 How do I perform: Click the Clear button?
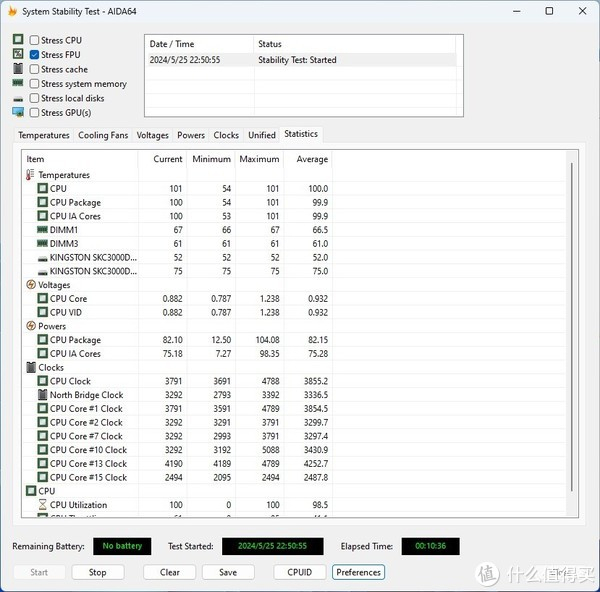click(x=170, y=572)
